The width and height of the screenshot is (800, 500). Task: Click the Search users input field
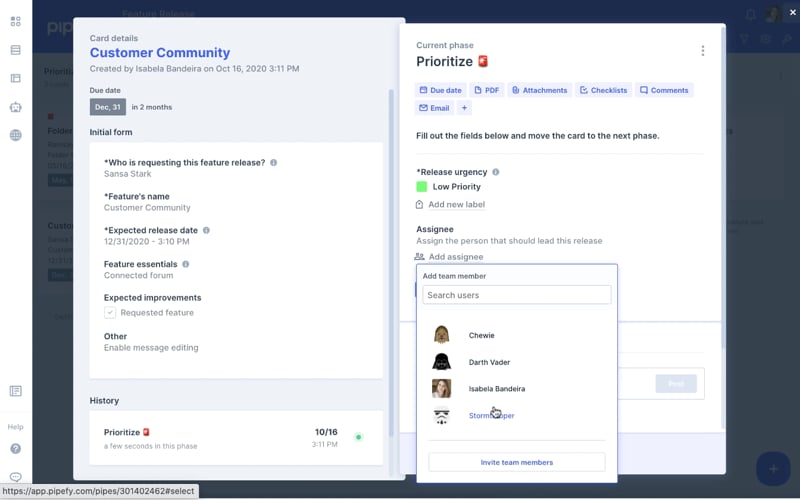coord(516,295)
